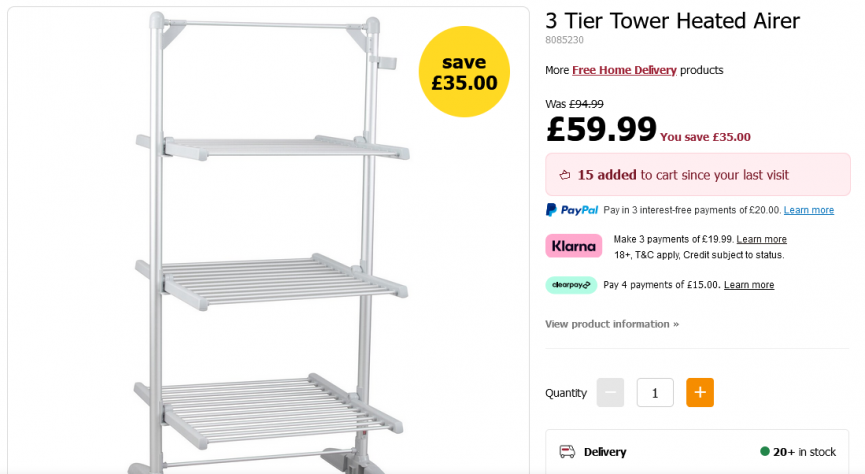The width and height of the screenshot is (865, 474).
Task: Open Clearpay's Learn more link
Action: [749, 285]
